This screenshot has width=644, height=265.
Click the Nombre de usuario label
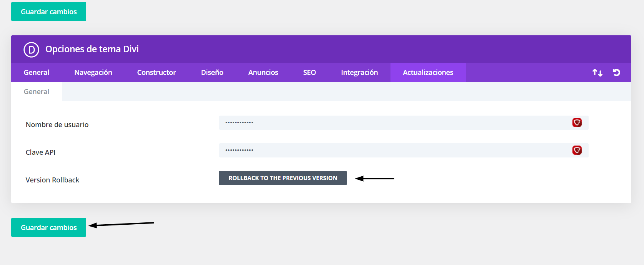coord(57,125)
